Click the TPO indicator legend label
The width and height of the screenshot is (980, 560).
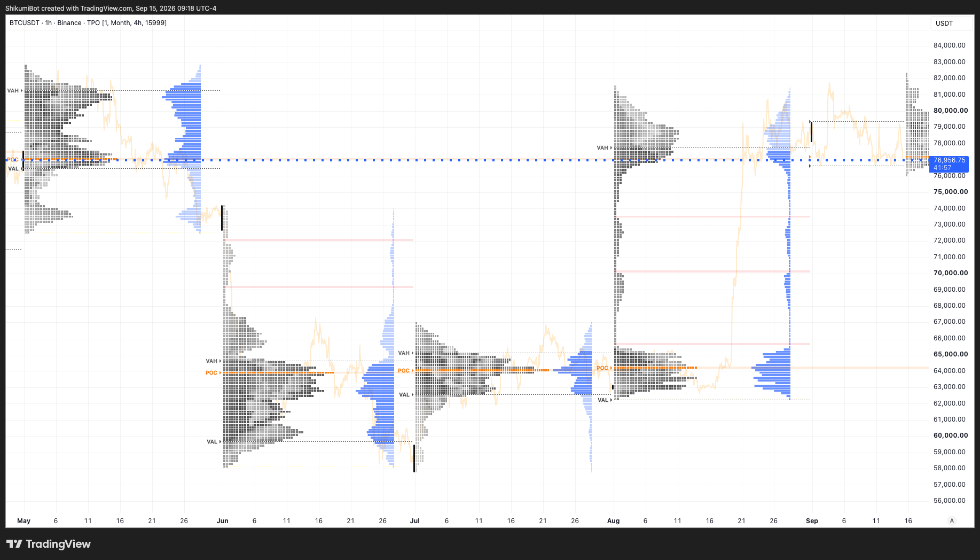point(127,23)
